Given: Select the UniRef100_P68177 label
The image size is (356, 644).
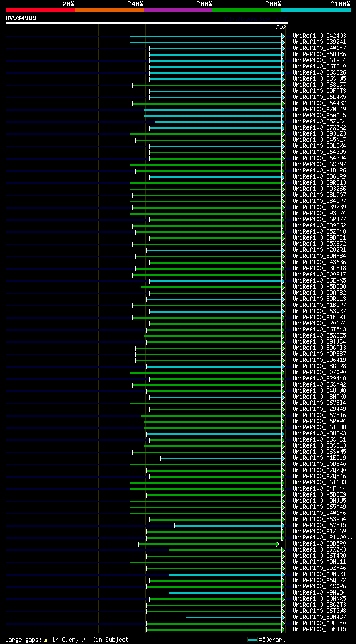Looking at the screenshot, I should pyautogui.click(x=319, y=85).
